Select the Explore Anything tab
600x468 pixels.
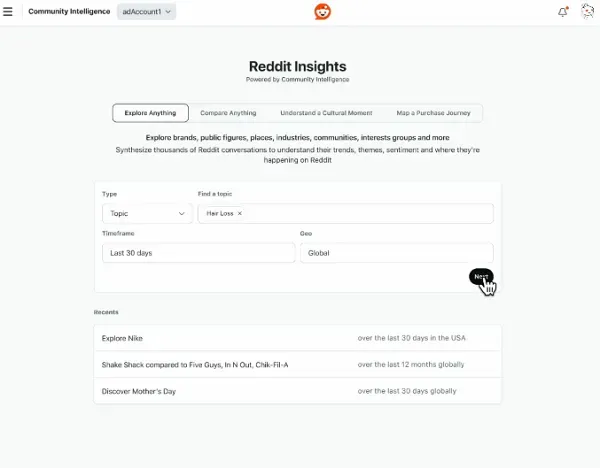(x=150, y=113)
